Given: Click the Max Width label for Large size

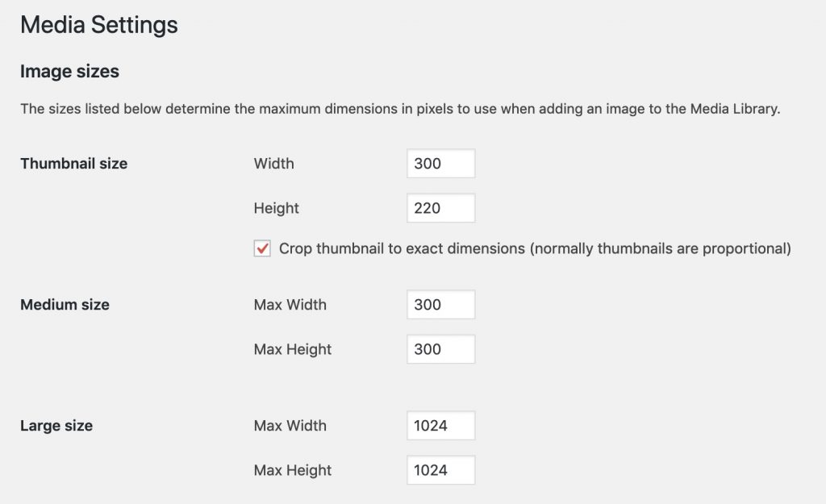Looking at the screenshot, I should click(290, 426).
